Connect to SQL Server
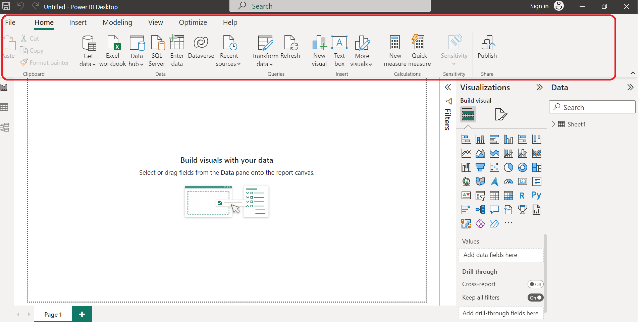This screenshot has height=322, width=644. click(157, 51)
